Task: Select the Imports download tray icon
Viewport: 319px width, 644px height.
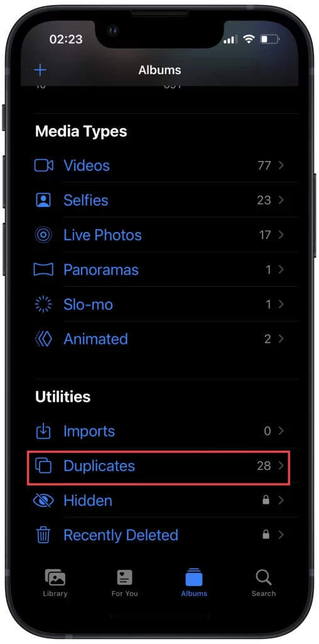Action: click(43, 431)
